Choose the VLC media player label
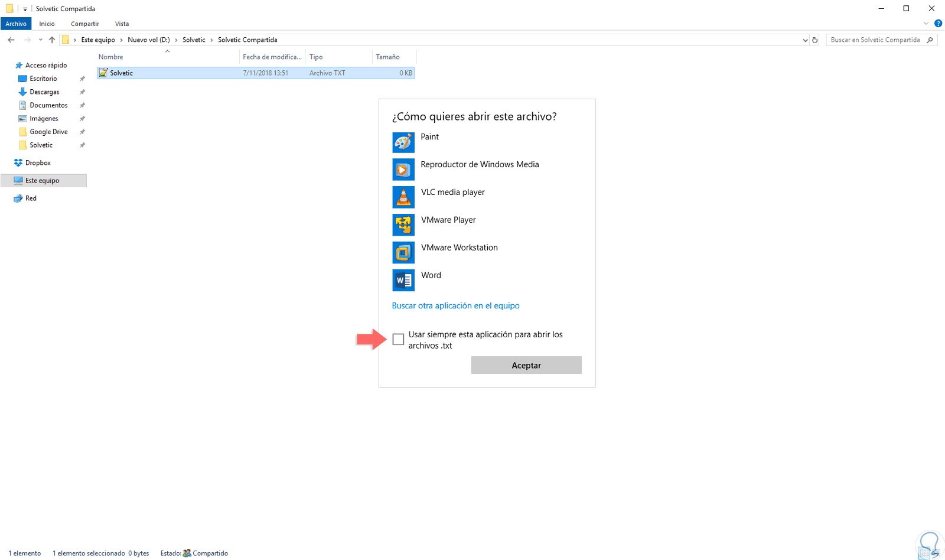 coord(453,192)
